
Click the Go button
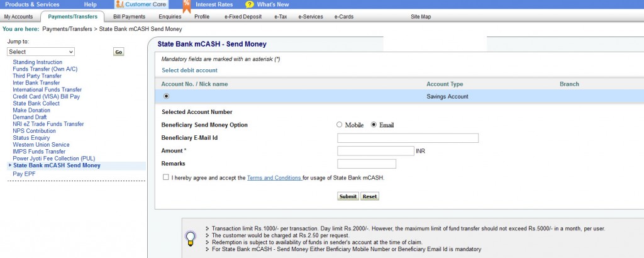tap(119, 52)
